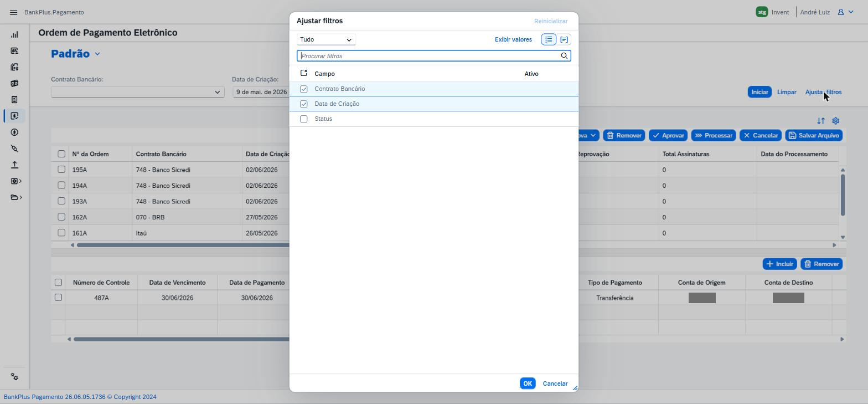Uncheck the Contrato Bancário filter
868x404 pixels.
click(303, 89)
